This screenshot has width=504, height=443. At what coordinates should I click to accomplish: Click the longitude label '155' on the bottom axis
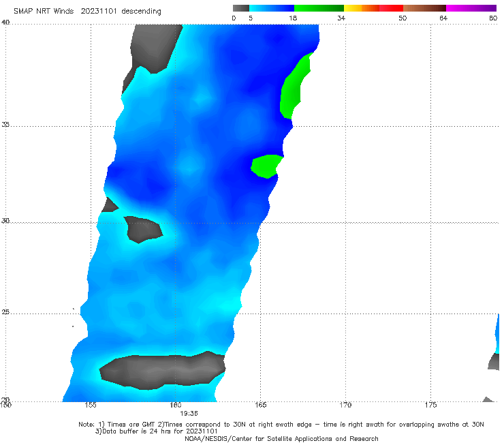91,405
